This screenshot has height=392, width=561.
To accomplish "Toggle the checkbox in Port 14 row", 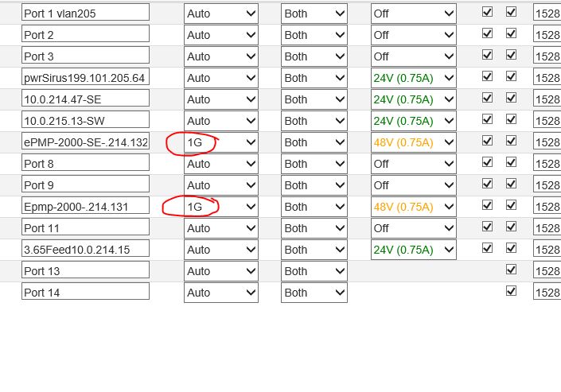I will [511, 292].
